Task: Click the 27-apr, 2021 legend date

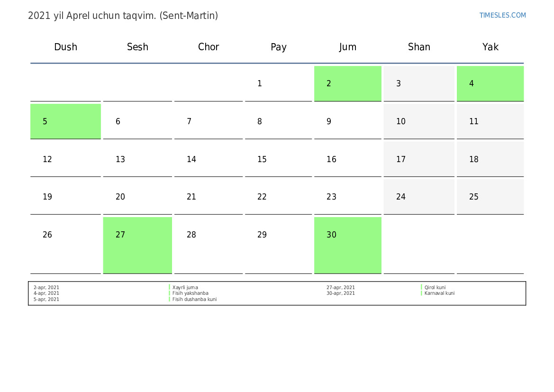Action: (340, 287)
